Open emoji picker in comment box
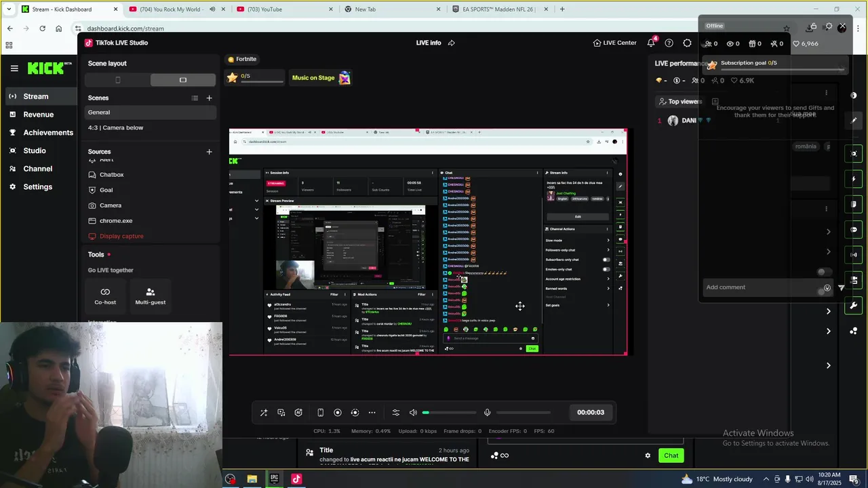This screenshot has height=488, width=868. 827,288
